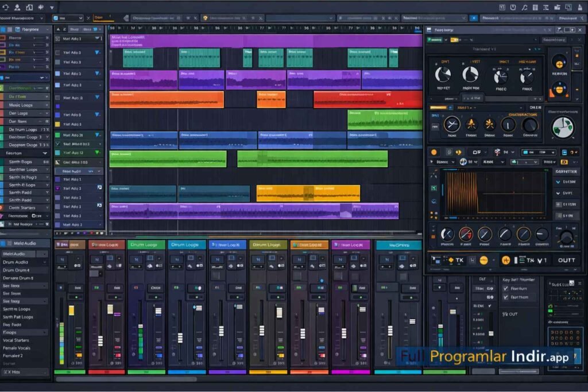Click the user profile icon in the top toolbar
The height and width of the screenshot is (392, 588).
pos(17,7)
